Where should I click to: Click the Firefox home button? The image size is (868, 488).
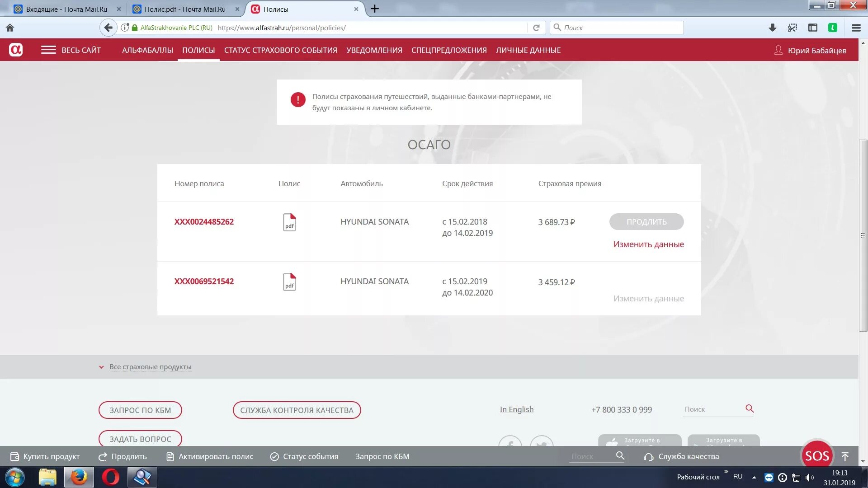[x=10, y=28]
